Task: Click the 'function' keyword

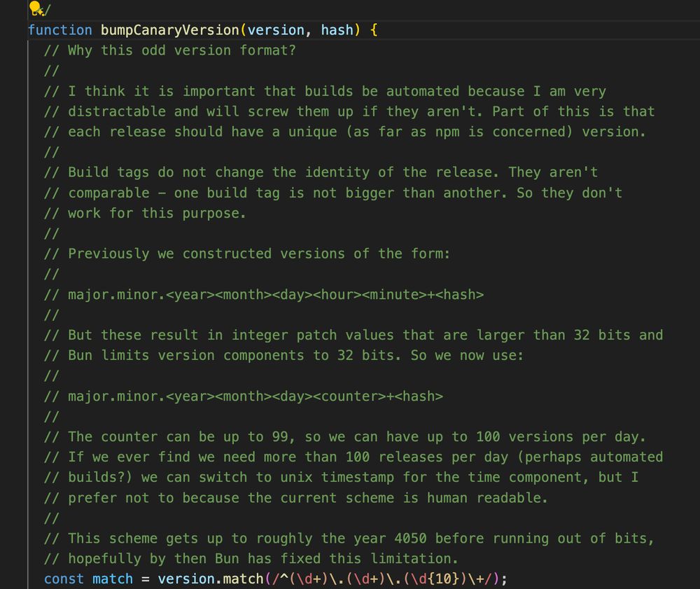Action: point(60,30)
